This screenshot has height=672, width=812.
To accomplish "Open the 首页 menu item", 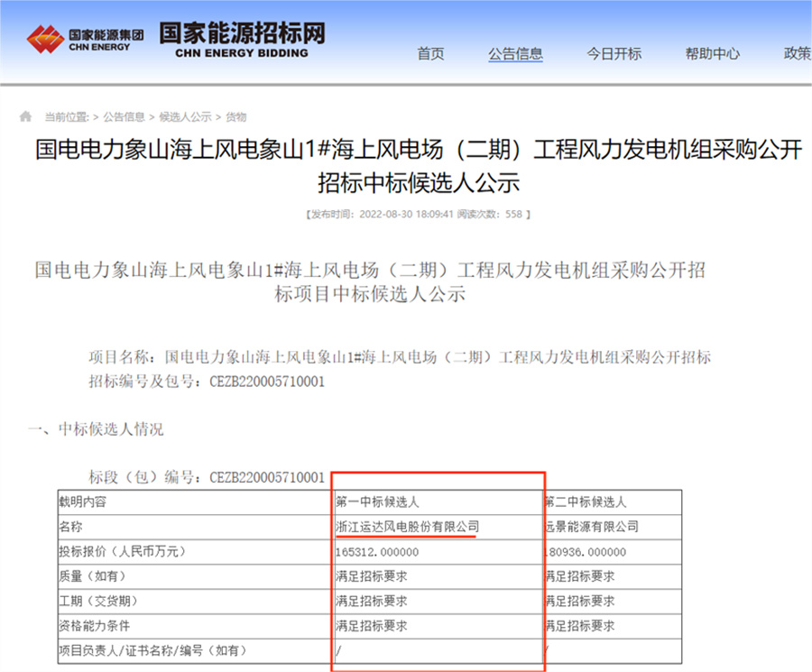I will [x=430, y=54].
